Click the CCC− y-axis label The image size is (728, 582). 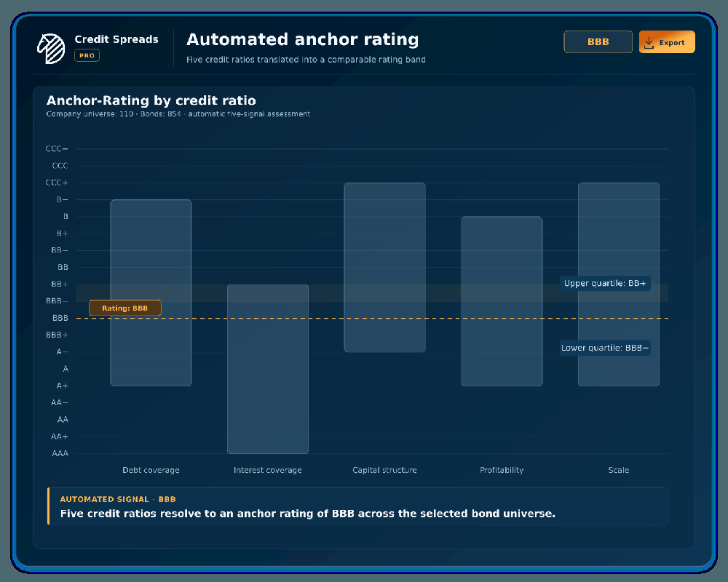57,149
